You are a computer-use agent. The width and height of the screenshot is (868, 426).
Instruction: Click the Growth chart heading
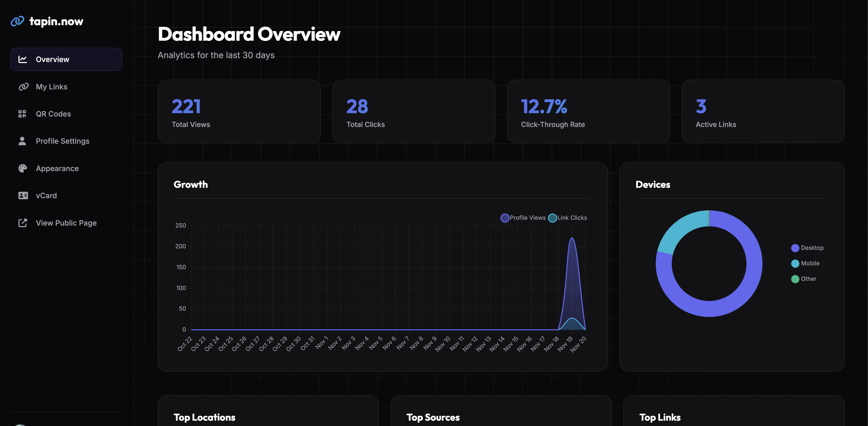pos(191,184)
